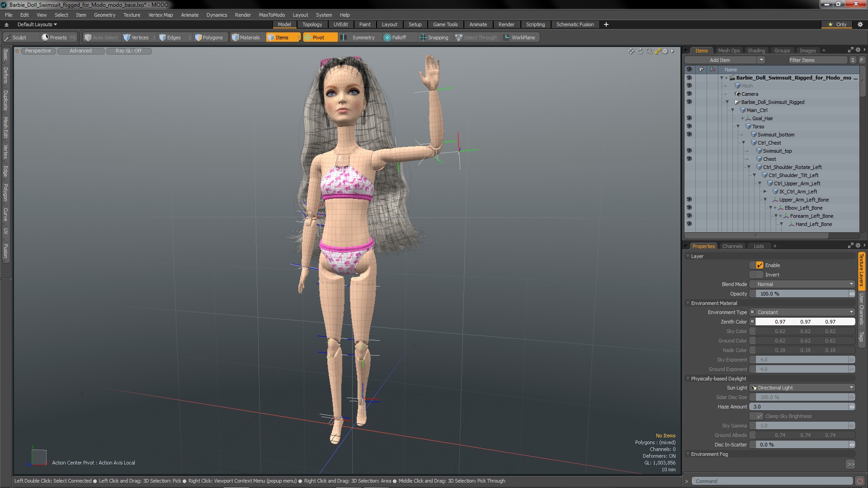Open the Geometry menu
The image size is (868, 488).
point(104,15)
